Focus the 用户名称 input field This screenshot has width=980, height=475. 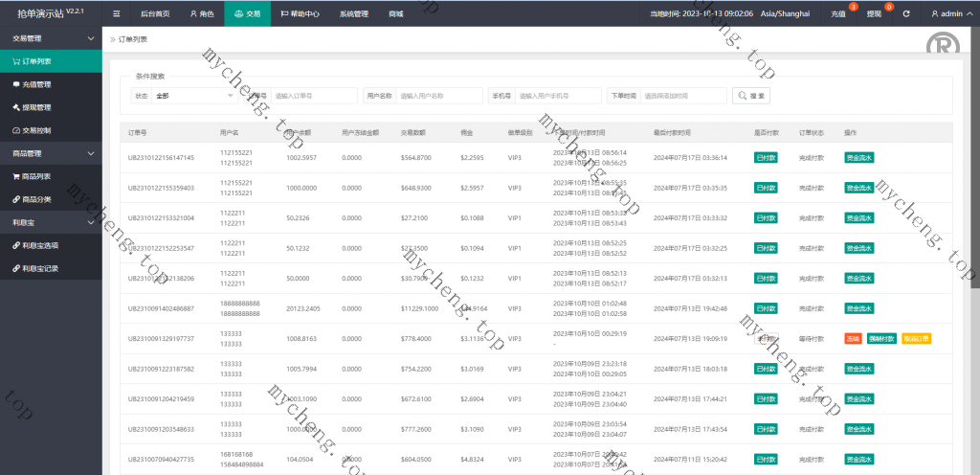tap(439, 96)
